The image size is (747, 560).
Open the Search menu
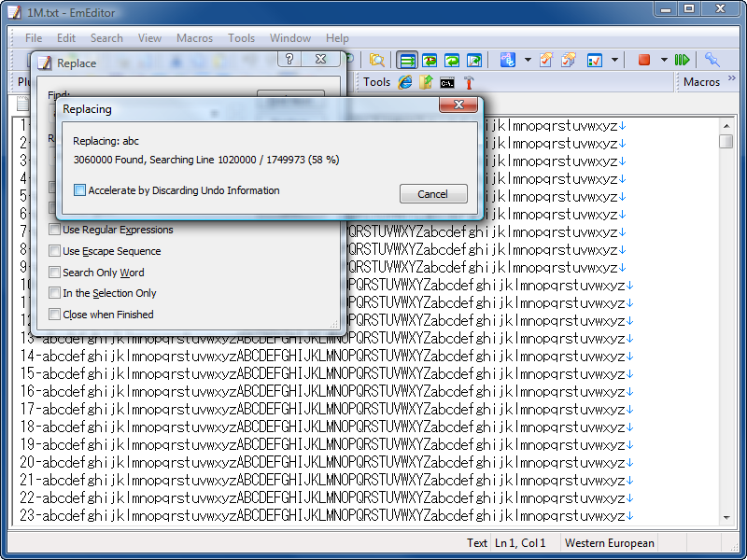pos(106,38)
